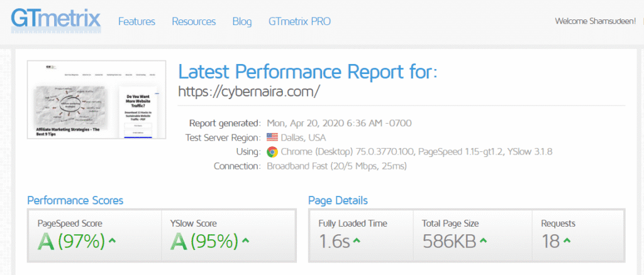644x275 pixels.
Task: Click the green arrow beside 586KB
Action: pos(483,241)
